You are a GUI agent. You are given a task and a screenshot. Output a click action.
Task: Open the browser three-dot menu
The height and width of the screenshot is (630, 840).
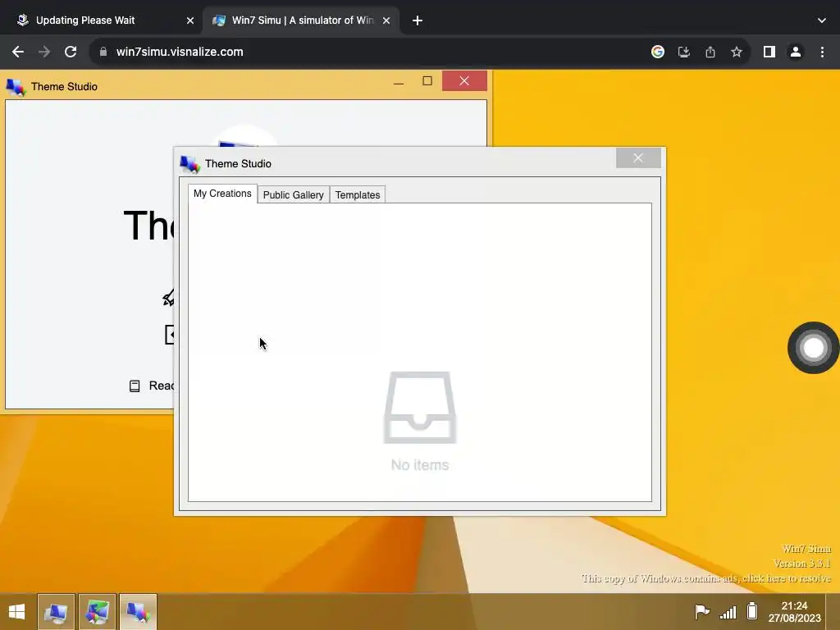point(822,52)
